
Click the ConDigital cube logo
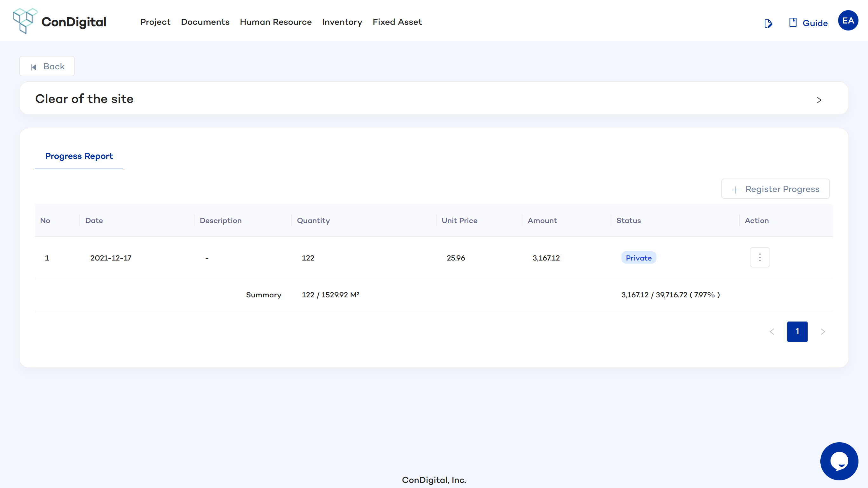pyautogui.click(x=24, y=21)
